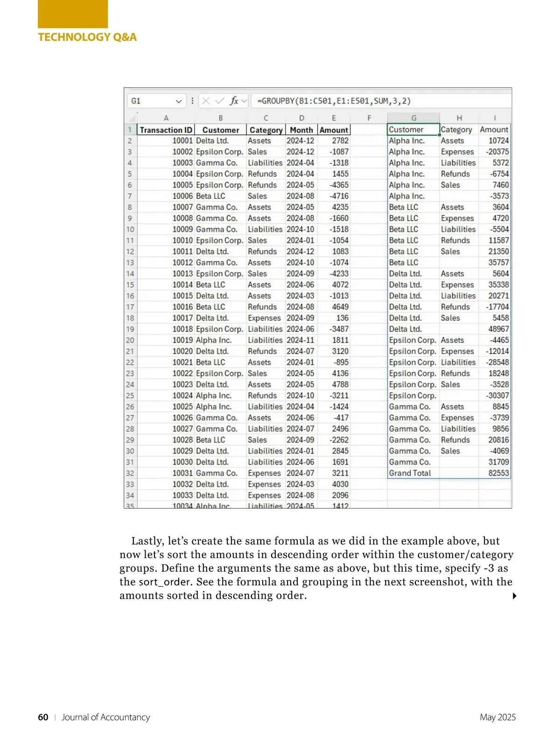The image size is (560, 735).
Task: Click inside the GROUPBY formula bar text
Action: pos(334,101)
